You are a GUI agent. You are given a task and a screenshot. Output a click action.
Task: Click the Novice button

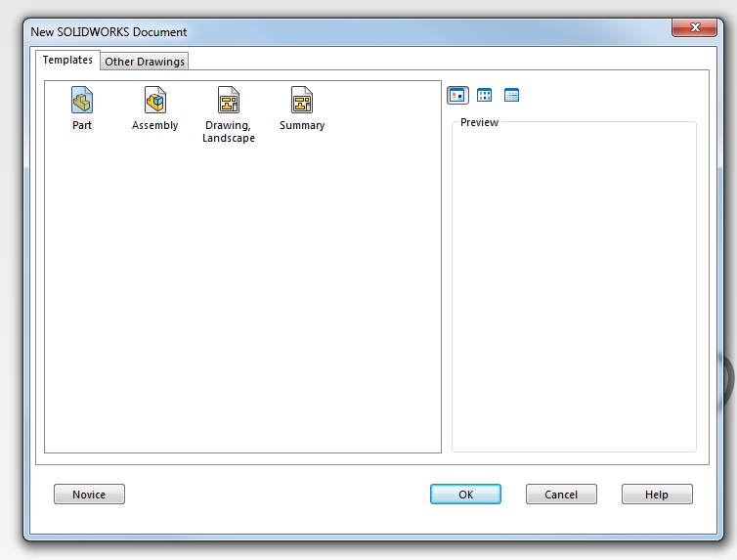point(89,495)
